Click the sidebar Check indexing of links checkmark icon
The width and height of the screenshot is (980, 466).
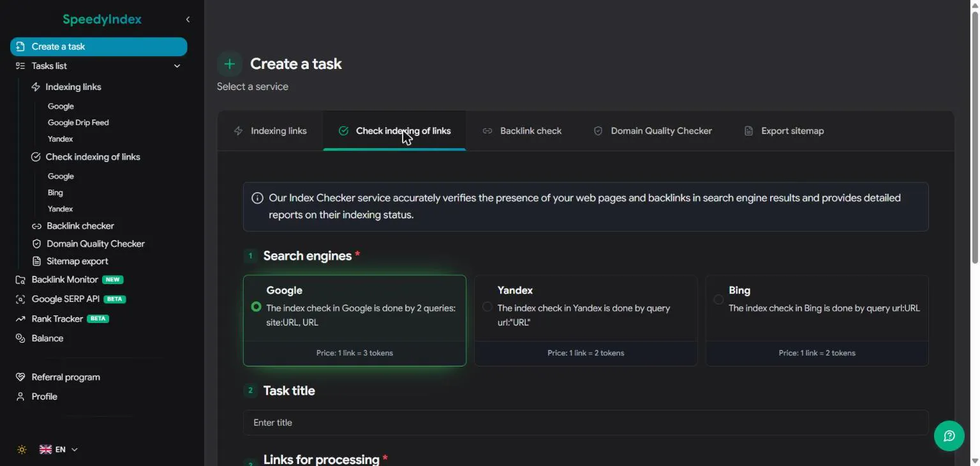(x=36, y=157)
